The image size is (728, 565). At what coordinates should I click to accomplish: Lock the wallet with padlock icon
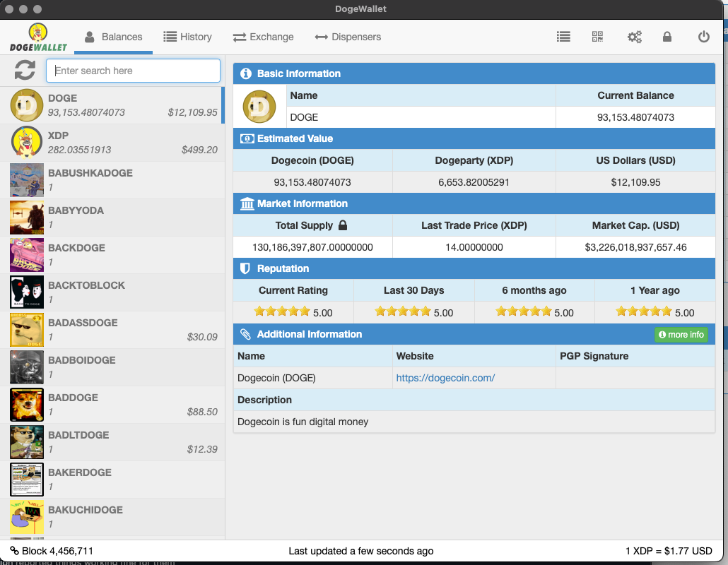point(667,37)
